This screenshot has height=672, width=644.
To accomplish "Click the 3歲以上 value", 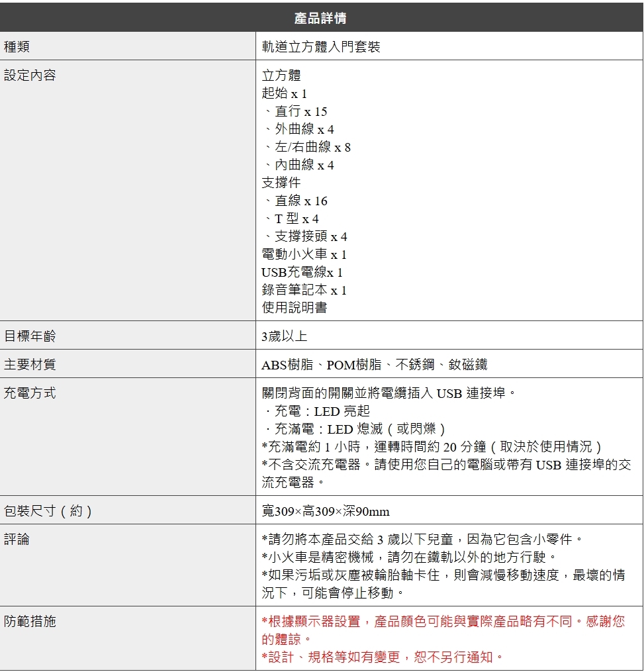I will point(284,336).
